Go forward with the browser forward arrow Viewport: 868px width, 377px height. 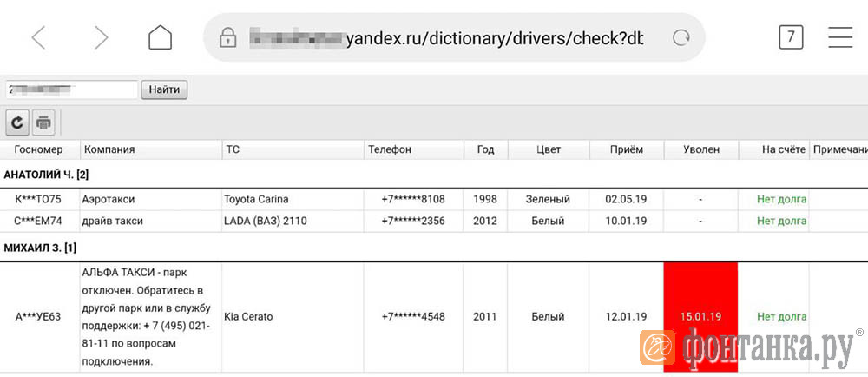click(101, 37)
